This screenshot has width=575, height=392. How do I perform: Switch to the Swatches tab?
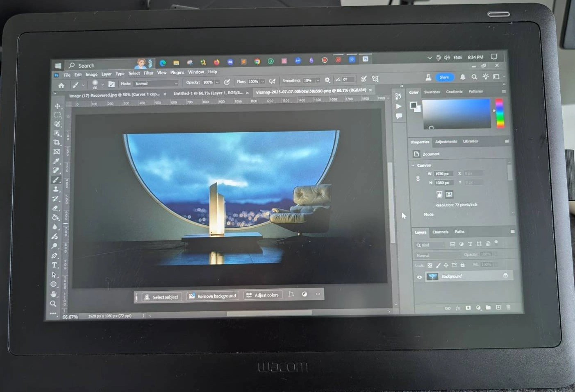(x=432, y=92)
